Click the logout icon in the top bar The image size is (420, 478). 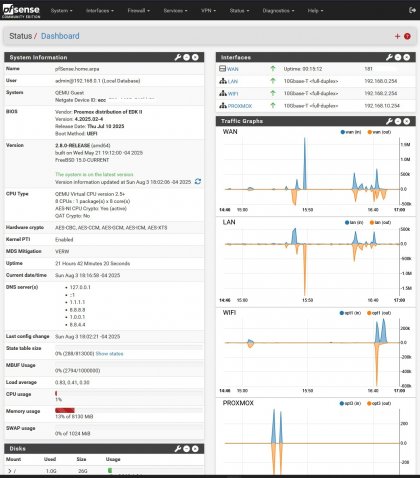[412, 10]
